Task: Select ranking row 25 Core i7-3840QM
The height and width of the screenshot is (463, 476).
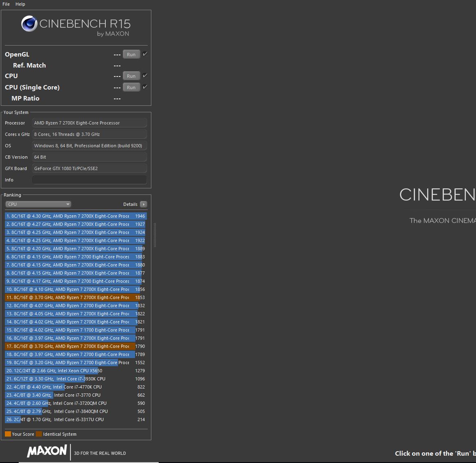Action: [76, 411]
